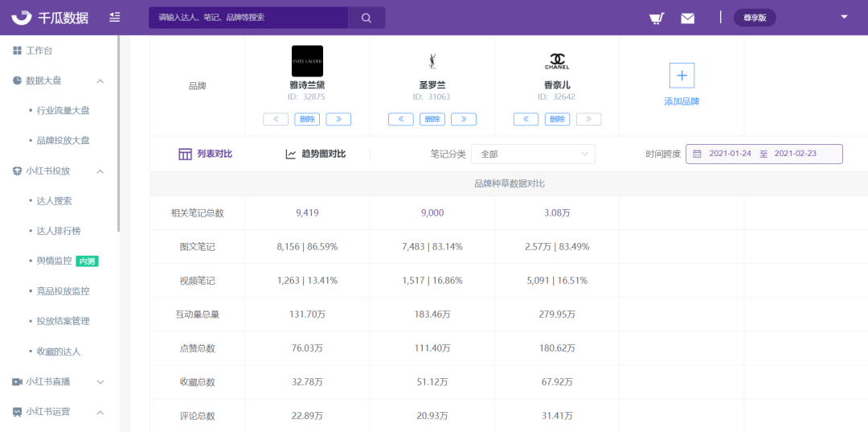
Task: Move 圣罗兰 left with the « button
Action: (401, 119)
